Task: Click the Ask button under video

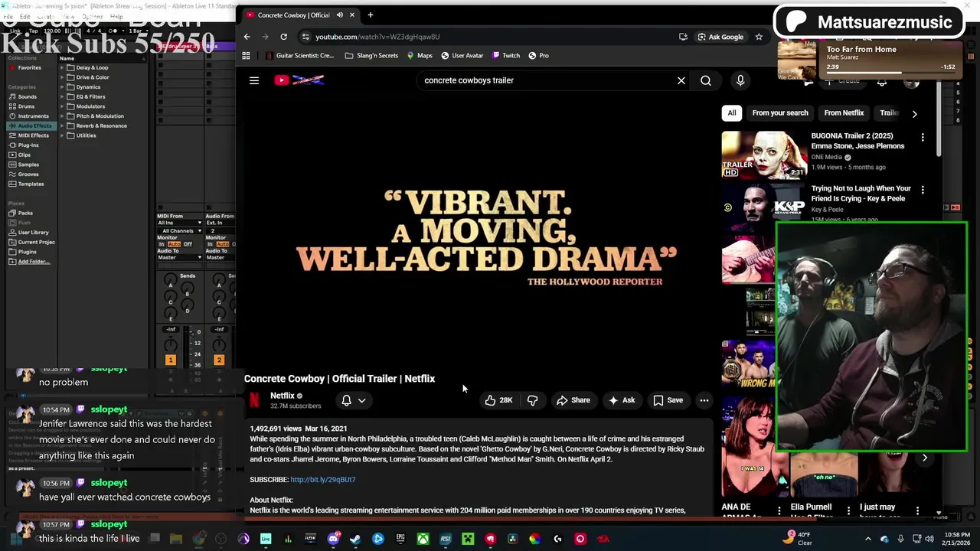Action: click(x=621, y=400)
